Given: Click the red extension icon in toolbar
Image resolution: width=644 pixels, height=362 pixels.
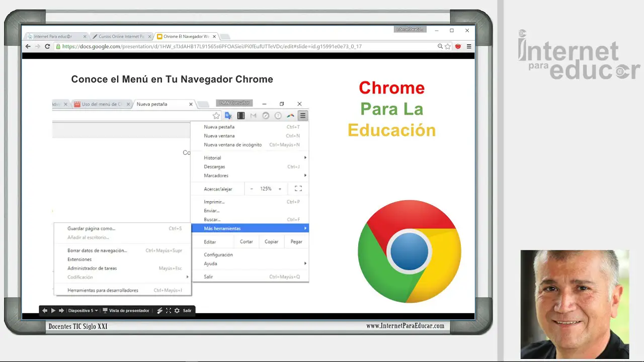Looking at the screenshot, I should (x=458, y=46).
